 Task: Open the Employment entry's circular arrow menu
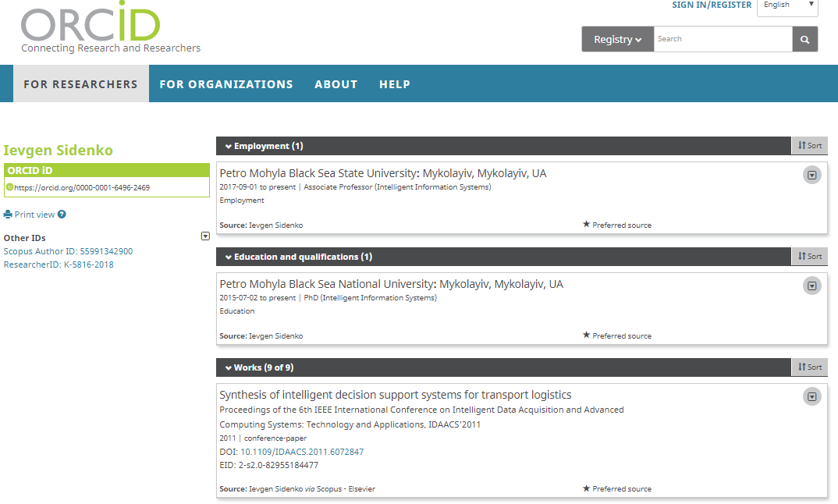click(x=812, y=176)
